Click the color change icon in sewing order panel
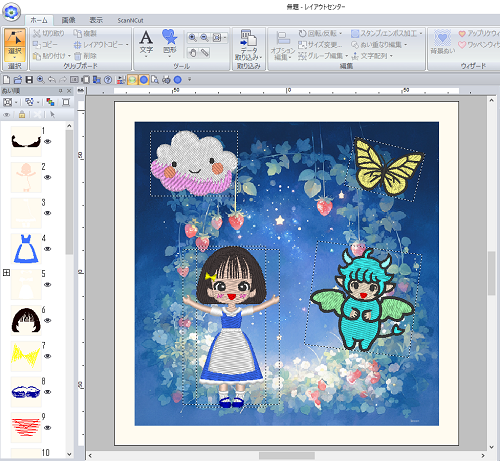 [50, 102]
